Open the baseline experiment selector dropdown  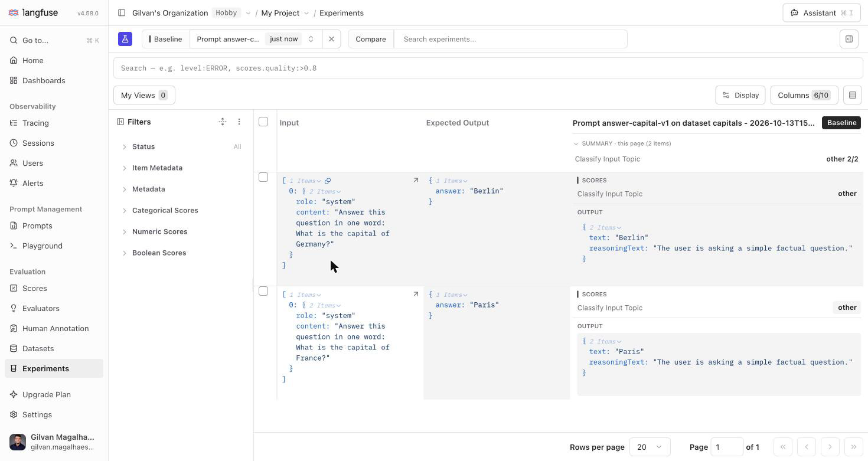coord(256,39)
